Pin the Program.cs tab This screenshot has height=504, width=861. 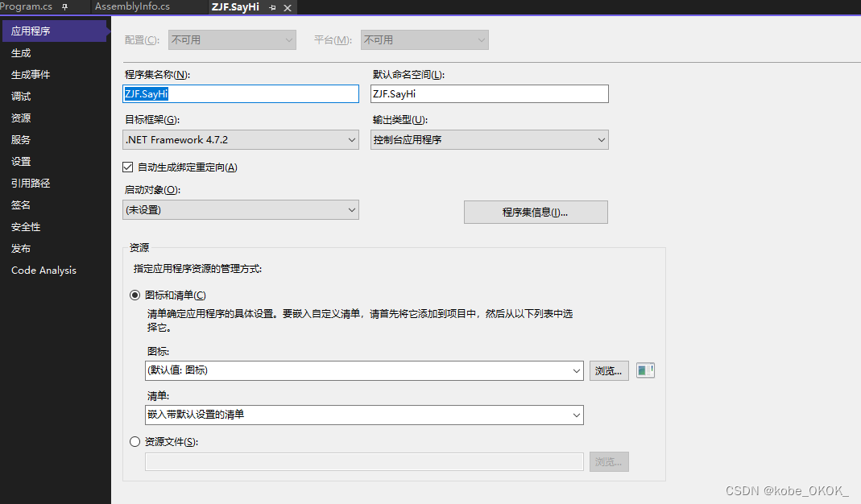pos(64,7)
